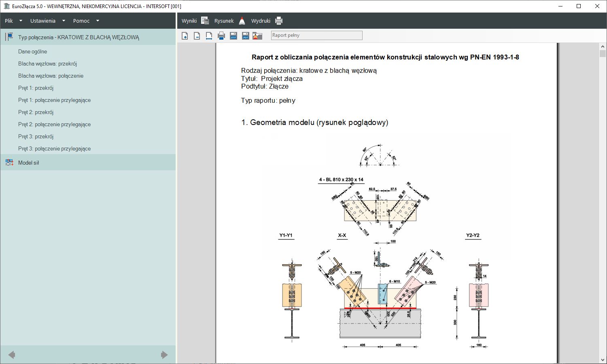Click the 'Rodzaj połączenia: kratowe z blachą węzłową' line
The width and height of the screenshot is (607, 364).
pyautogui.click(x=309, y=70)
